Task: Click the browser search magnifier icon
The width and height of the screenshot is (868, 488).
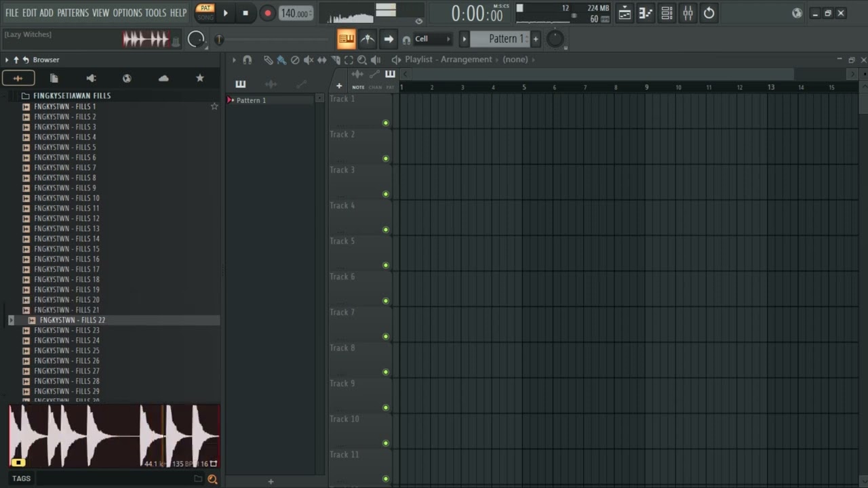Action: tap(212, 479)
